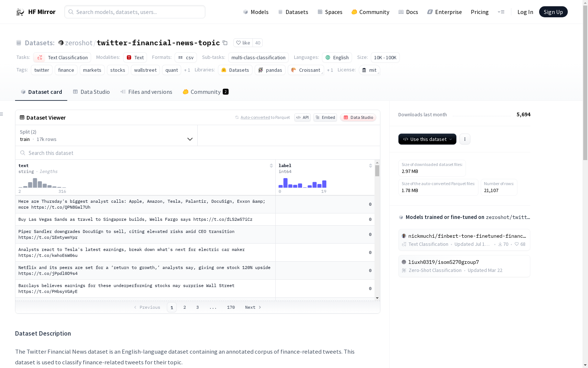
Task: Copy dataset name with the copy icon
Action: coord(225,43)
